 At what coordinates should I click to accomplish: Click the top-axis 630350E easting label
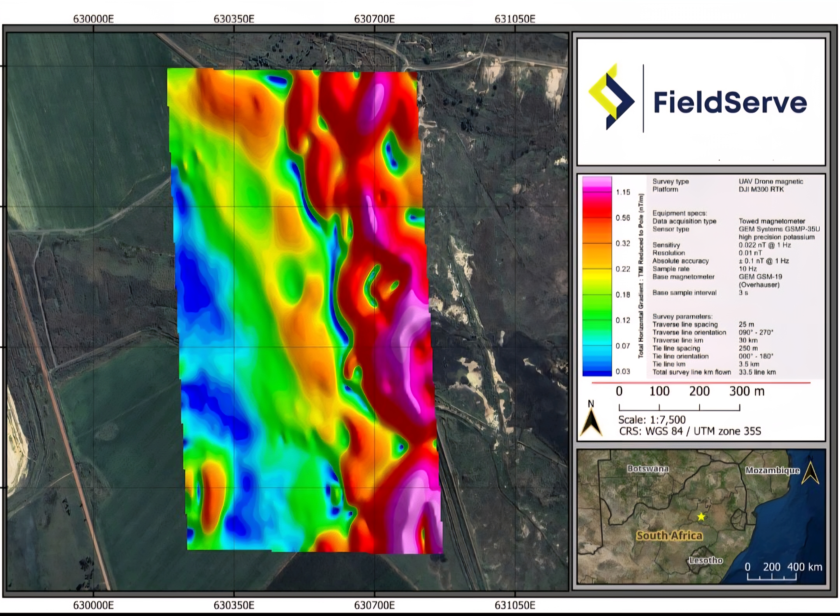(x=234, y=19)
